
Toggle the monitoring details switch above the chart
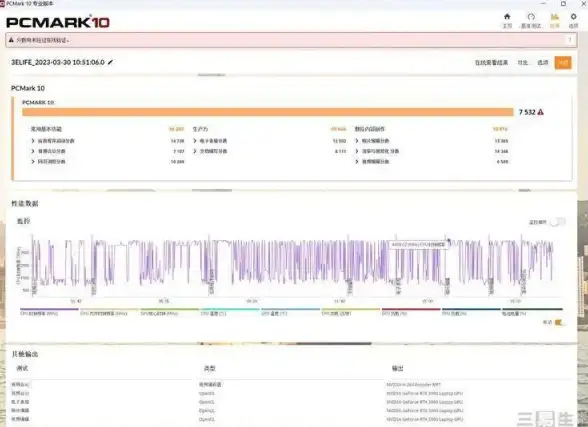pos(558,222)
